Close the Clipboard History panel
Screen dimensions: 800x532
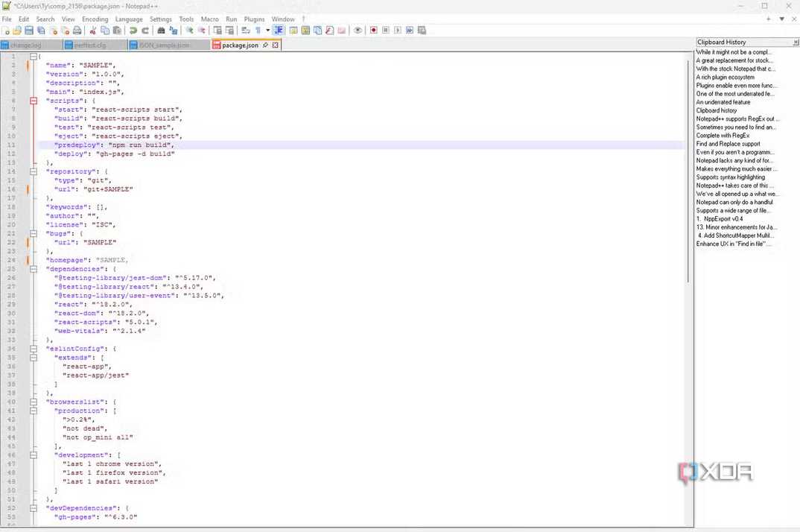pos(796,42)
